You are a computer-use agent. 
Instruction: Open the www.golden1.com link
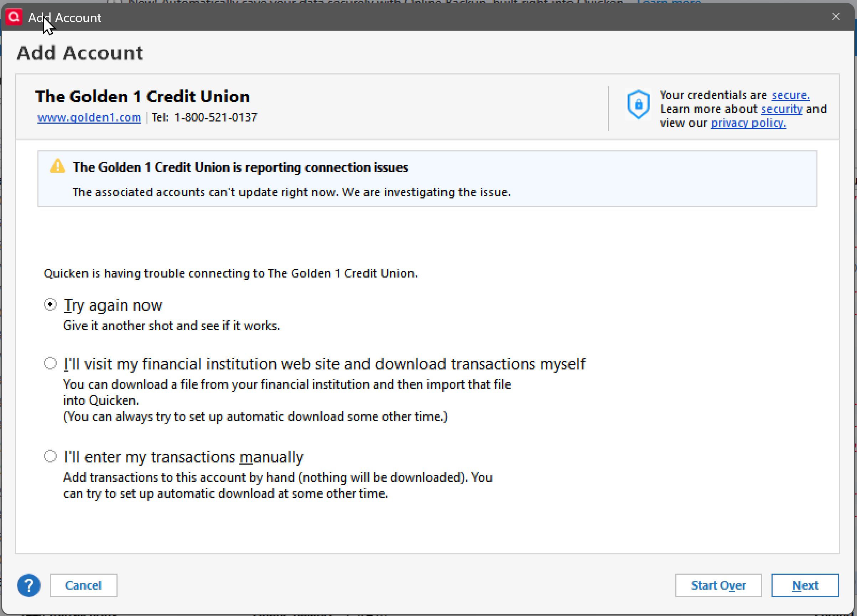pos(89,118)
